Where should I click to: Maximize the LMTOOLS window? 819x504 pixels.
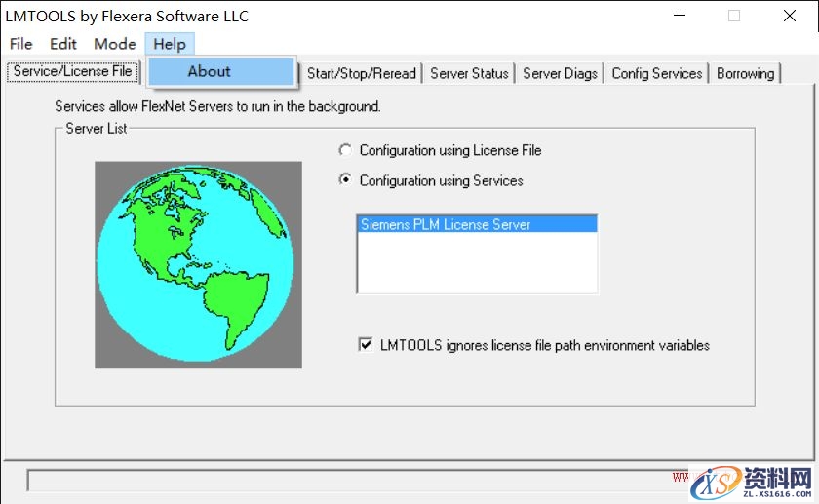[734, 16]
